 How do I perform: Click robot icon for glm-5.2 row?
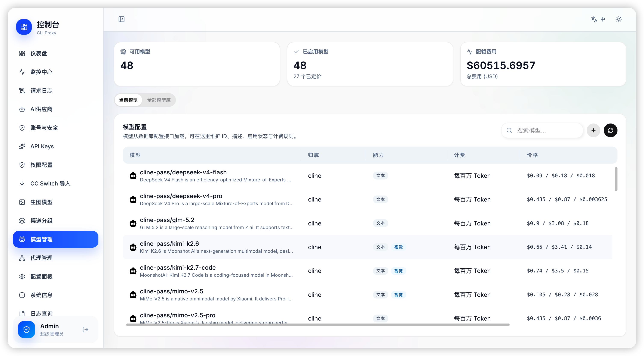tap(133, 223)
